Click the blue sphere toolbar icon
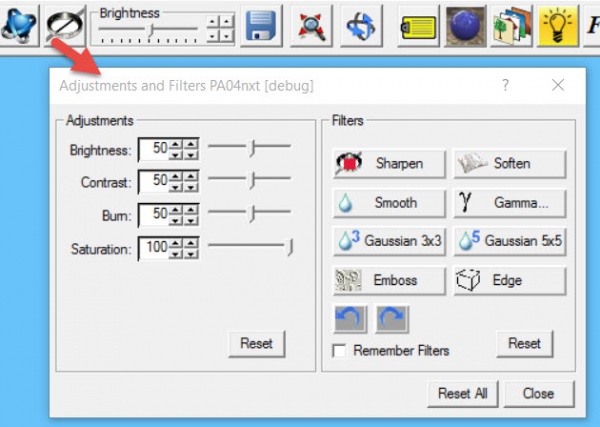600x427 pixels. (465, 26)
